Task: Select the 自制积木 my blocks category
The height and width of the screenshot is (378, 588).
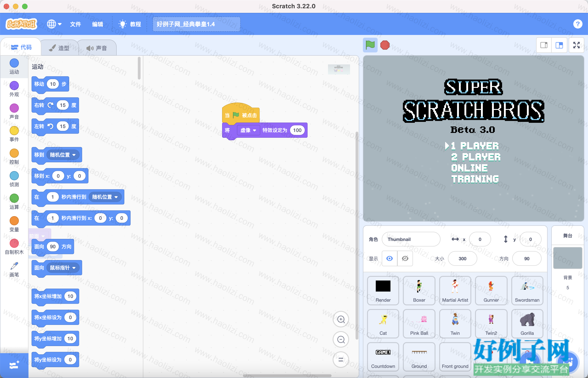Action: (14, 247)
